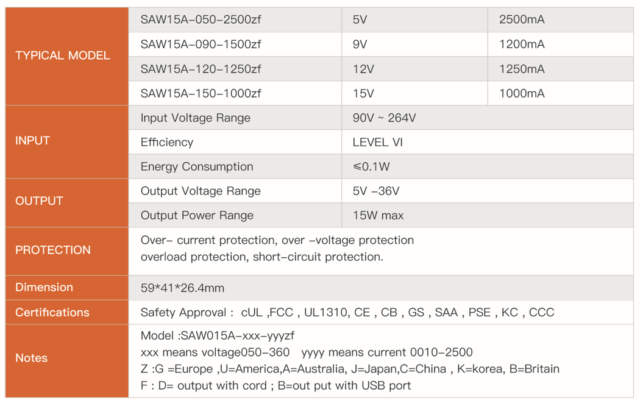Click the SAW15A-150-1000zf entry
This screenshot has width=640, height=403.
click(200, 93)
